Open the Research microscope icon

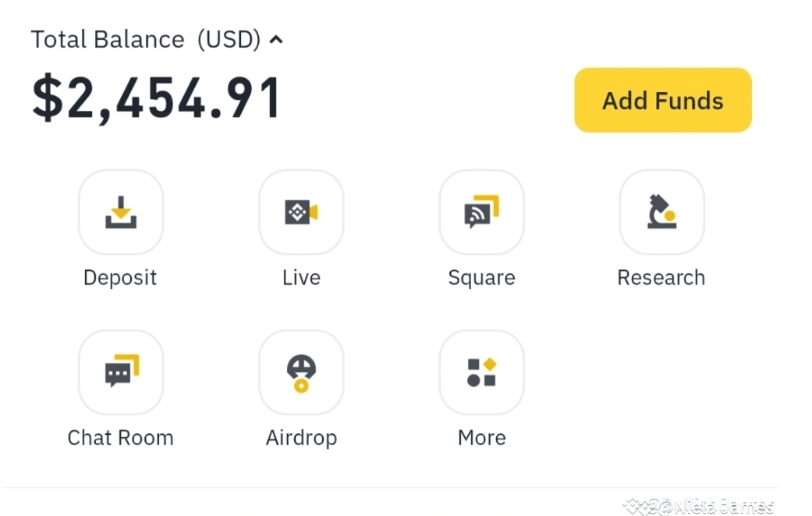(661, 212)
